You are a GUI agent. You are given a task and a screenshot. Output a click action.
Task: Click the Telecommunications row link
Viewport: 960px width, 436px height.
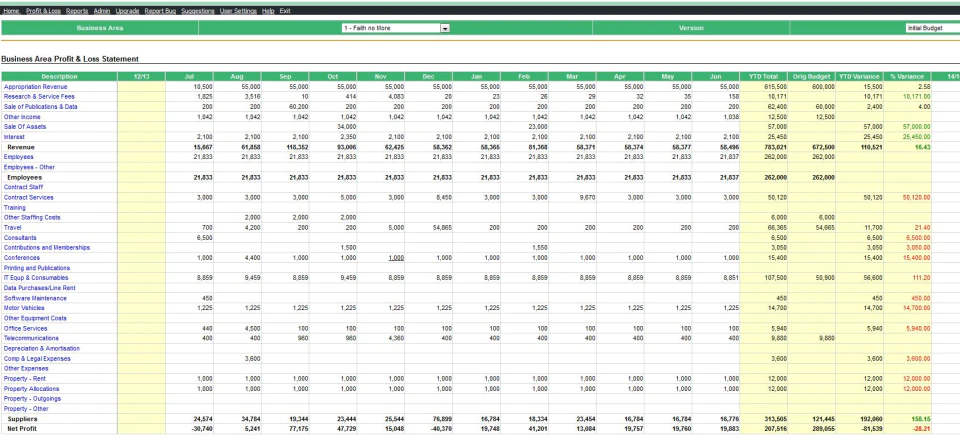(31, 338)
